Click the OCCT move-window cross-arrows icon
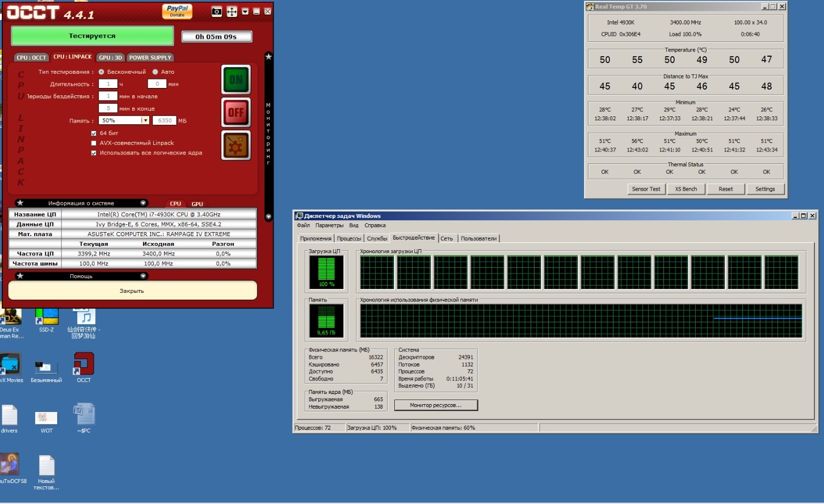Image resolution: width=824 pixels, height=504 pixels. (x=232, y=11)
